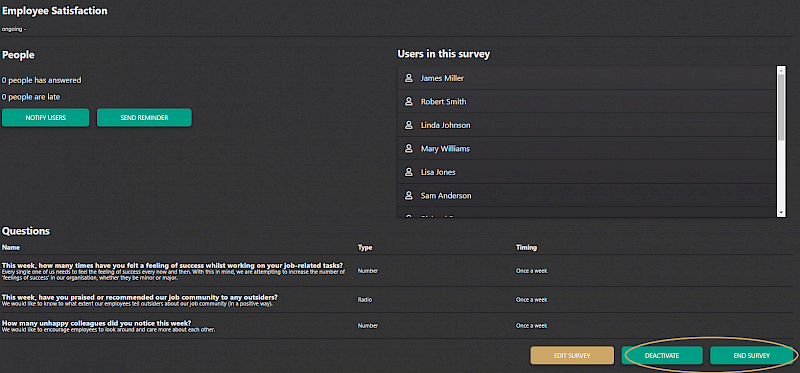End the survey

click(x=752, y=356)
